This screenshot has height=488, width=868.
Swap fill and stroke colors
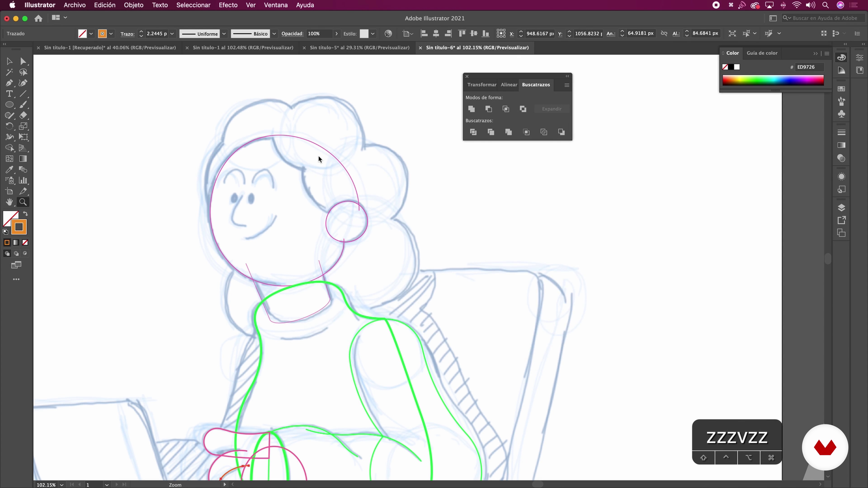[26, 214]
